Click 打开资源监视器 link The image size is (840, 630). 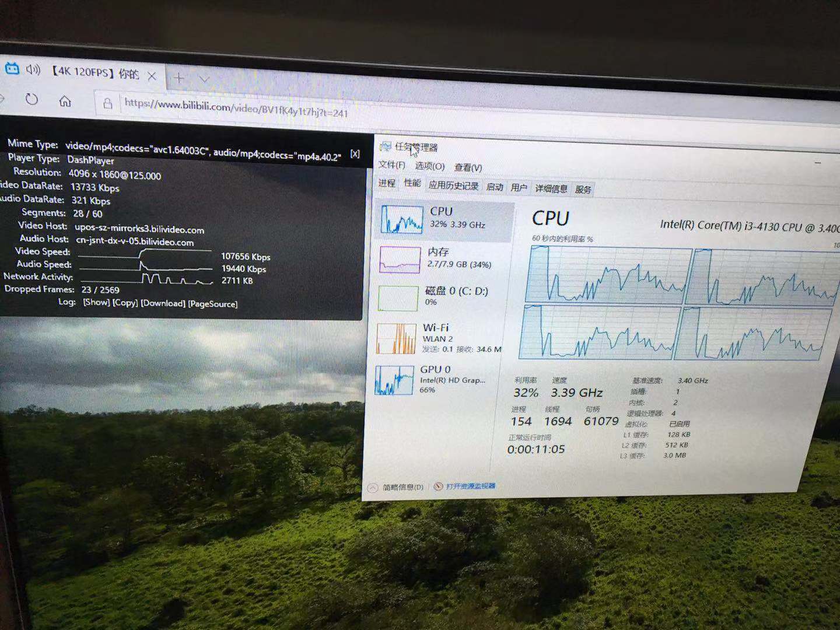pos(470,486)
